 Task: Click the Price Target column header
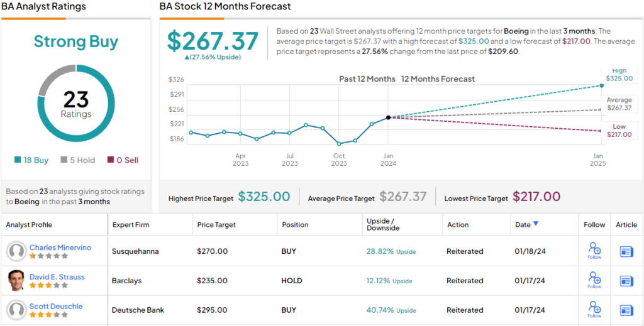point(218,225)
